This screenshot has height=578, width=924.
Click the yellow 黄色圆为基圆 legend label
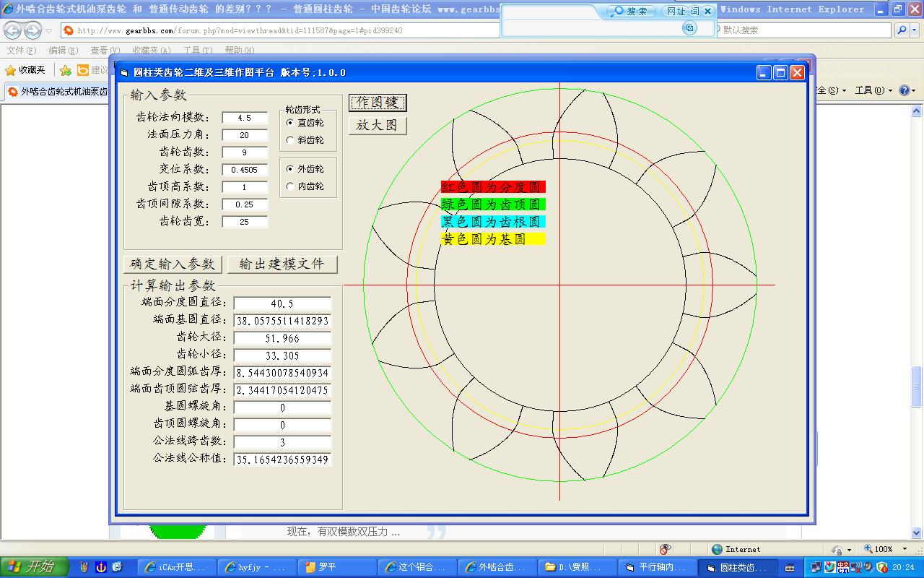(x=493, y=239)
